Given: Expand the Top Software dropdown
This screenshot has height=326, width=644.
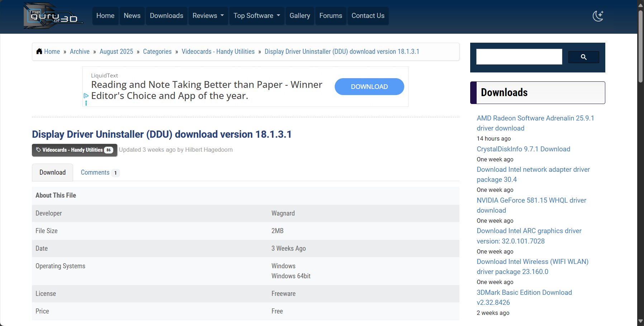Looking at the screenshot, I should coord(256,16).
